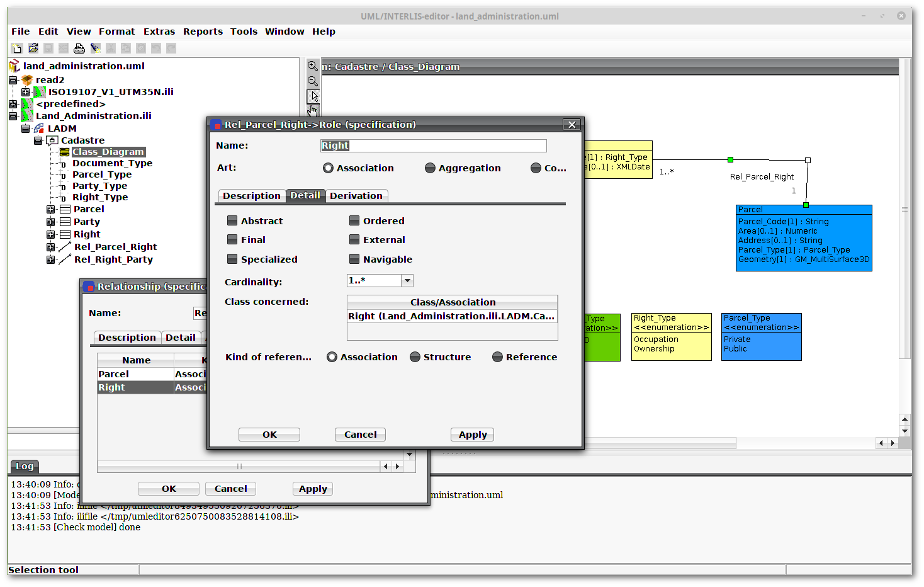
Task: Click the Save toolbar icon
Action: click(x=48, y=48)
